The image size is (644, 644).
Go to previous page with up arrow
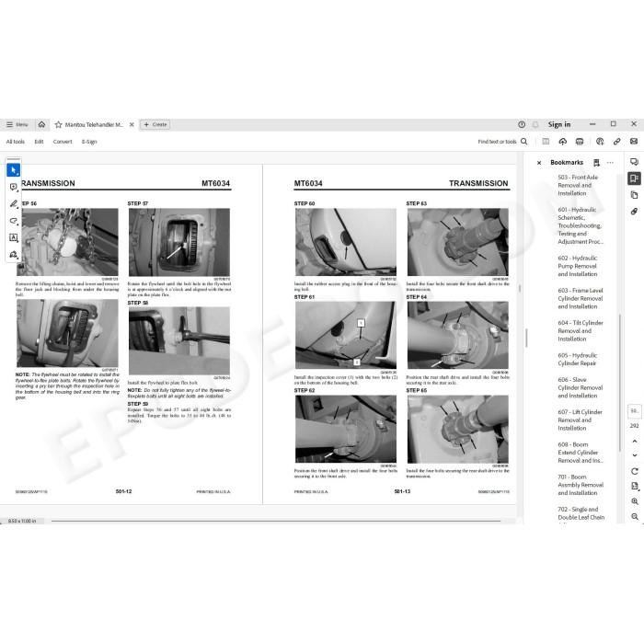[x=635, y=441]
